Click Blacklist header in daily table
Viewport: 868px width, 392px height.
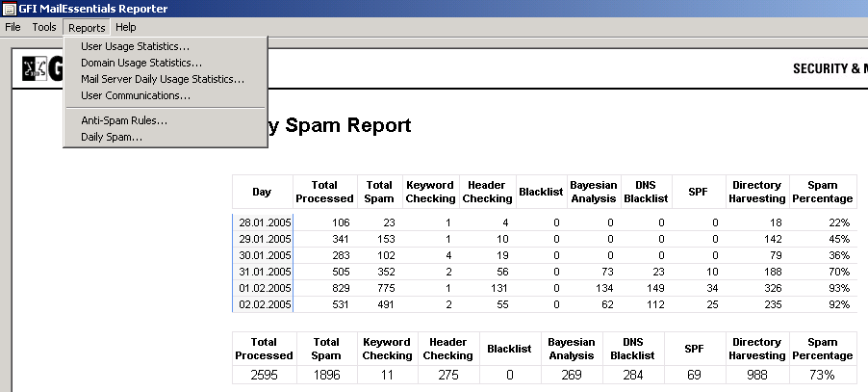click(x=541, y=192)
